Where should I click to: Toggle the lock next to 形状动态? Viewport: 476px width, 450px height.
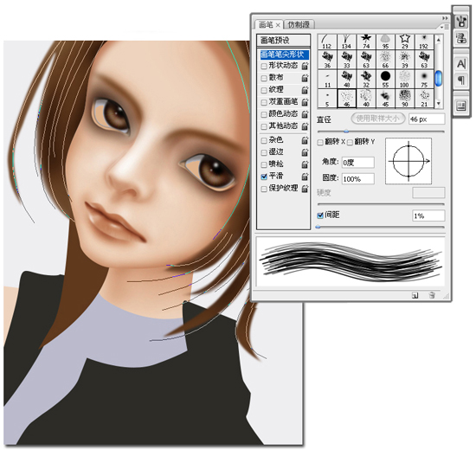305,66
